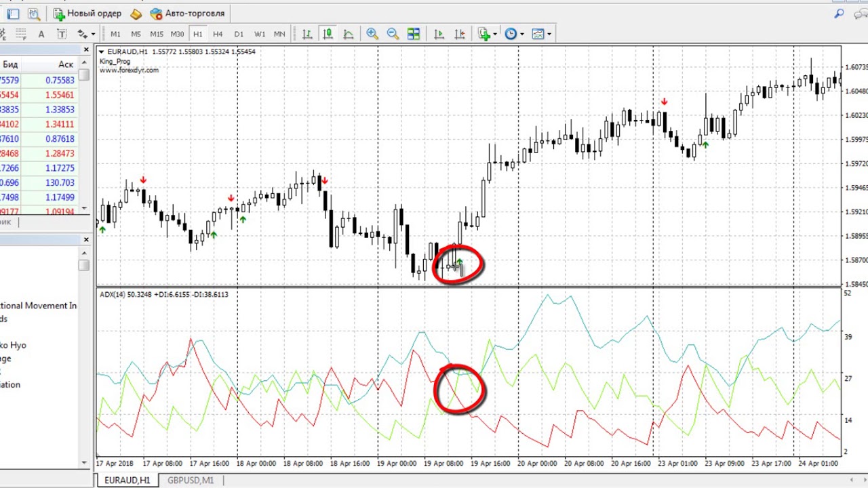Click the 1.60735 price scale label
The image size is (868, 488).
856,67
